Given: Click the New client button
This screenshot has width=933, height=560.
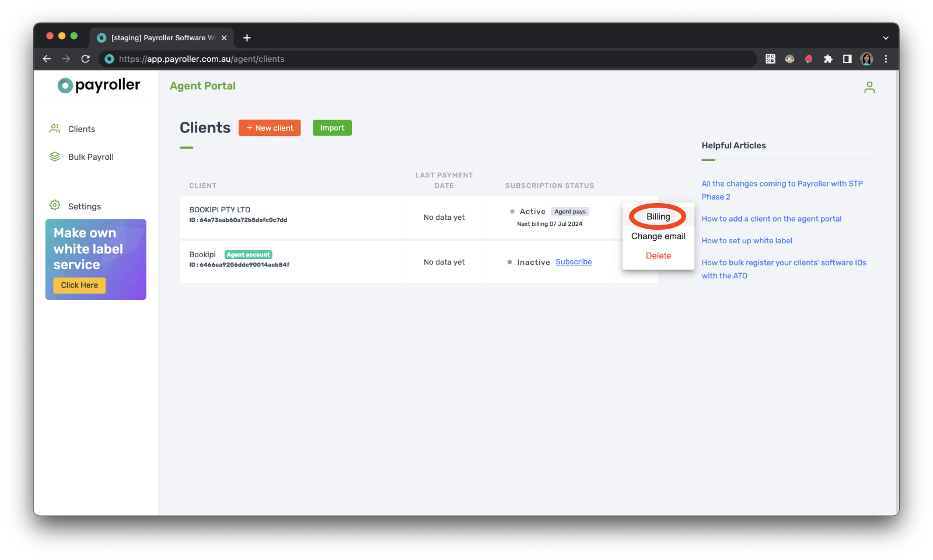Looking at the screenshot, I should [x=270, y=128].
